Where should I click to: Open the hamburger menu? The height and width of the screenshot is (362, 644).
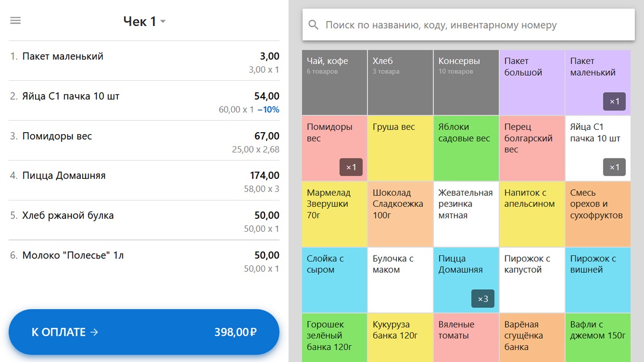15,21
